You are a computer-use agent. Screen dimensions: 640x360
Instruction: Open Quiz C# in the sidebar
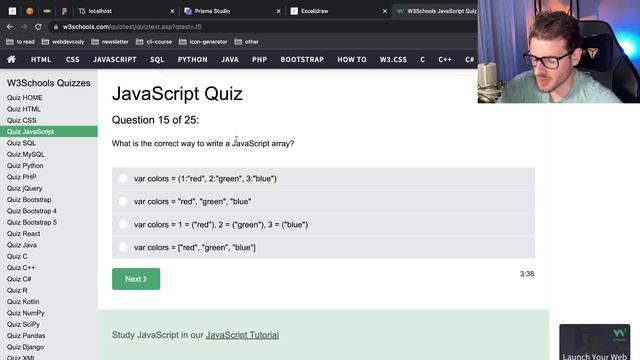pyautogui.click(x=19, y=279)
